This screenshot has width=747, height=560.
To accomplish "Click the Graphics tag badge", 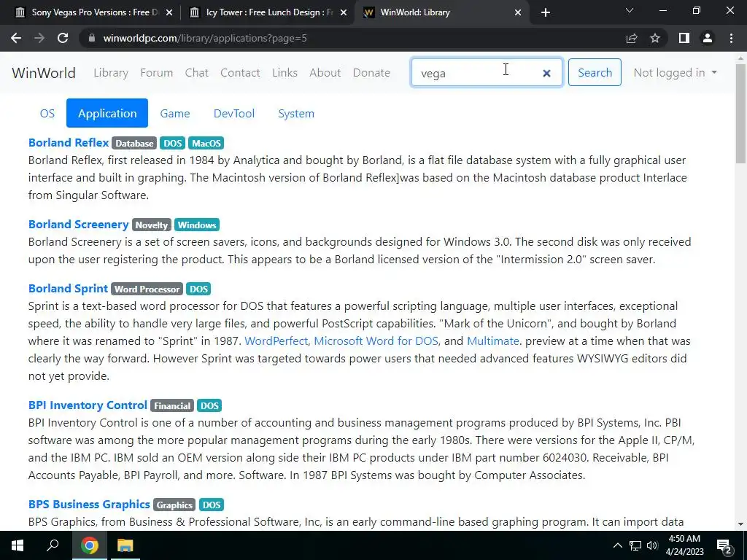I will [174, 505].
